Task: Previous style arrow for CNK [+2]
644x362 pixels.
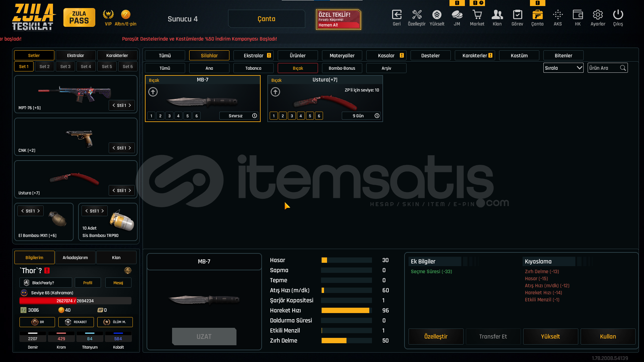Action: coord(114,148)
